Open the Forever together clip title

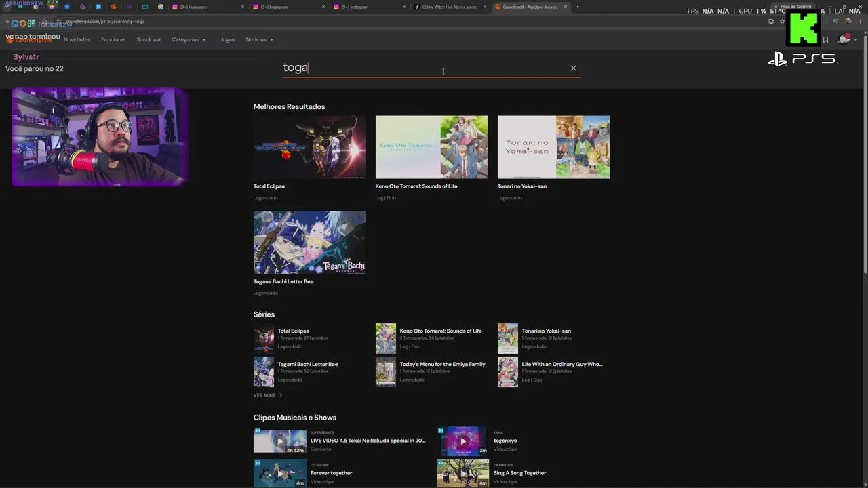pyautogui.click(x=332, y=473)
